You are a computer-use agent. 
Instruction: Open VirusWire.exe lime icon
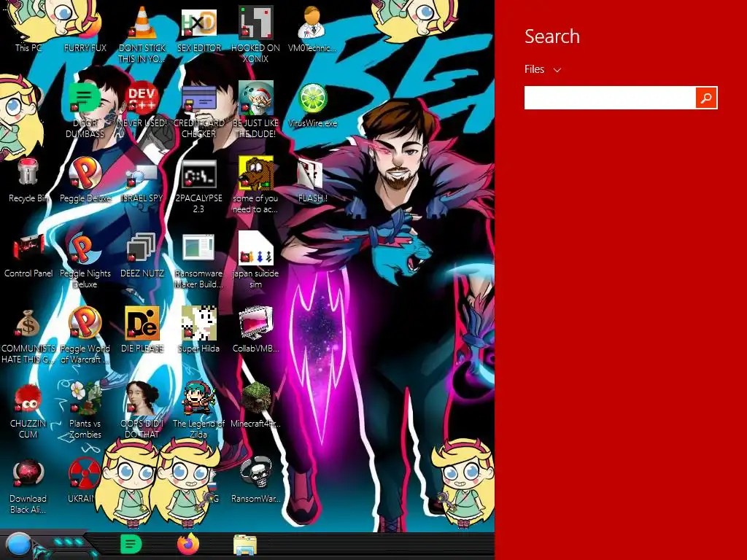tap(312, 98)
